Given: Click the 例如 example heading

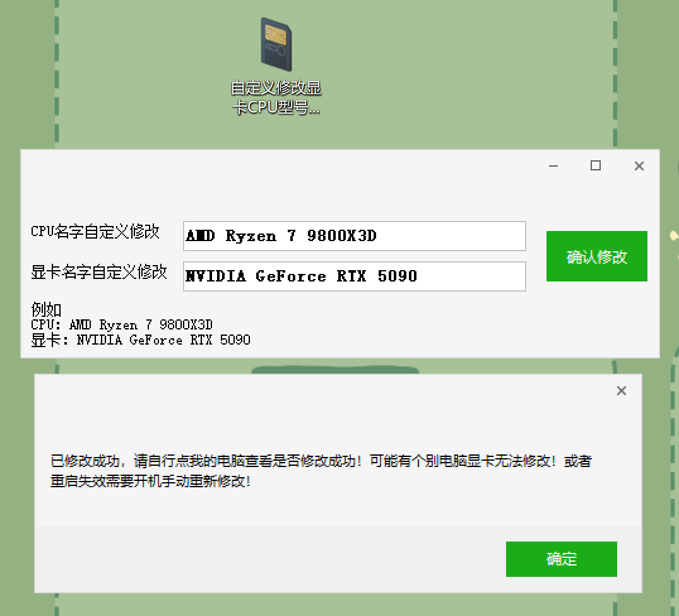Looking at the screenshot, I should pyautogui.click(x=42, y=310).
